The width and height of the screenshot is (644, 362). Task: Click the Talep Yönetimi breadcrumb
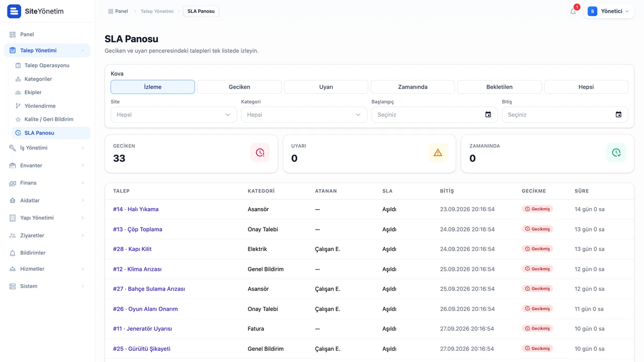157,11
